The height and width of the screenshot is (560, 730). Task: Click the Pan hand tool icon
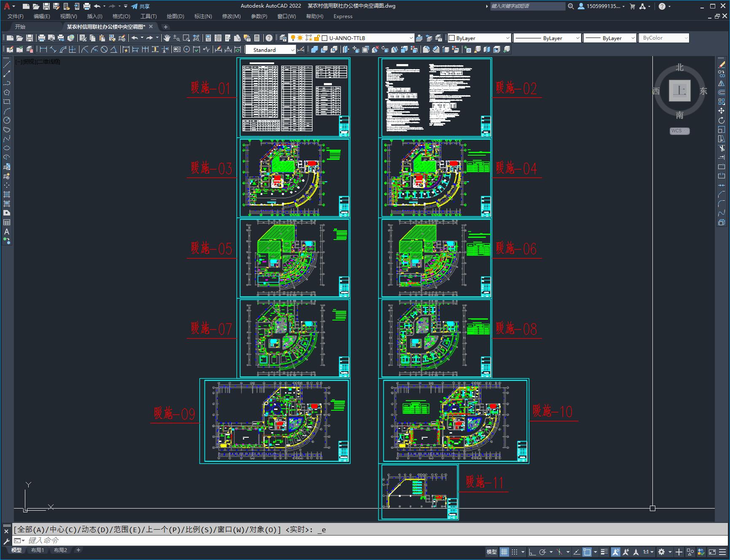coord(167,38)
